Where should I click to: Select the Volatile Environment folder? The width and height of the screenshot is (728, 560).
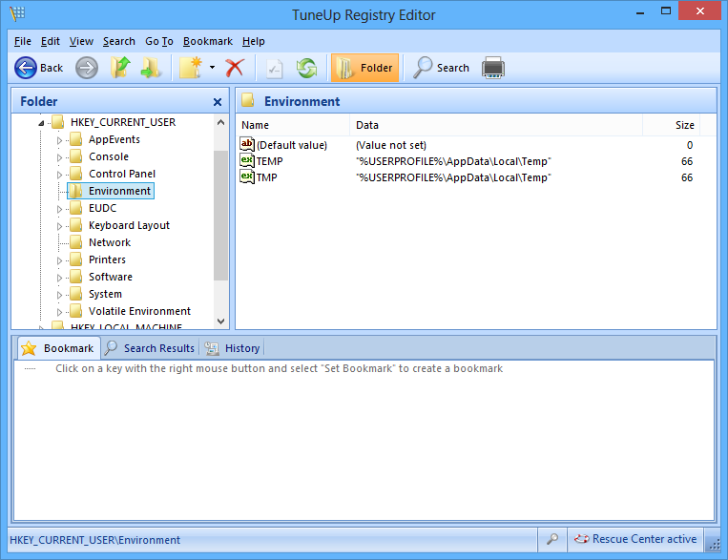pos(139,311)
